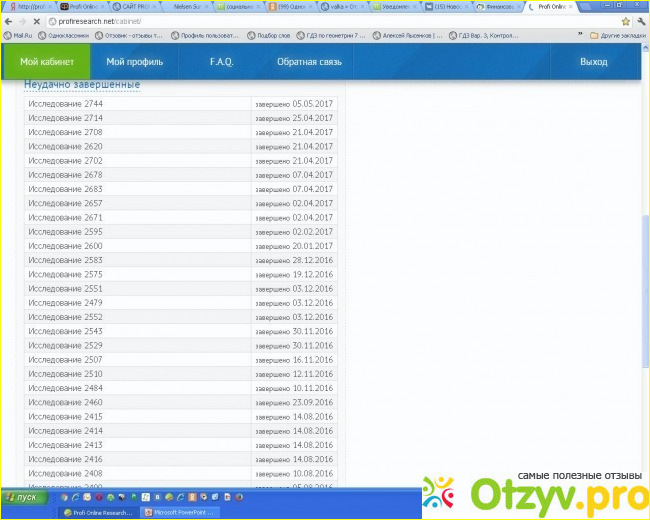Click the Неудачно завершенные section heading
The image size is (650, 520).
(82, 85)
